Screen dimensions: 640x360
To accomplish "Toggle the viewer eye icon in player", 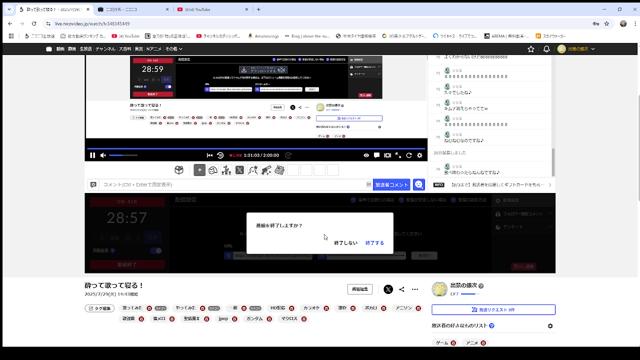I will click(x=366, y=155).
